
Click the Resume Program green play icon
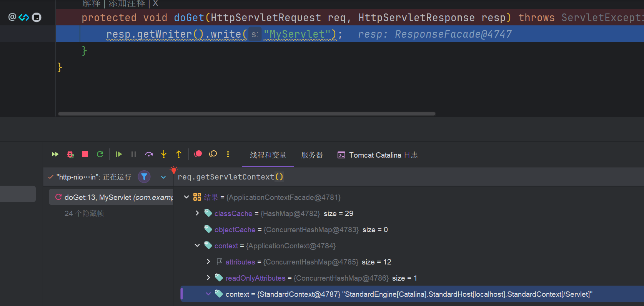point(119,154)
